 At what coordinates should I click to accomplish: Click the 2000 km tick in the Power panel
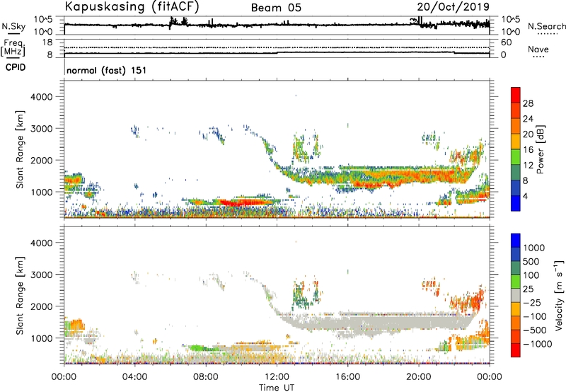tap(42, 160)
